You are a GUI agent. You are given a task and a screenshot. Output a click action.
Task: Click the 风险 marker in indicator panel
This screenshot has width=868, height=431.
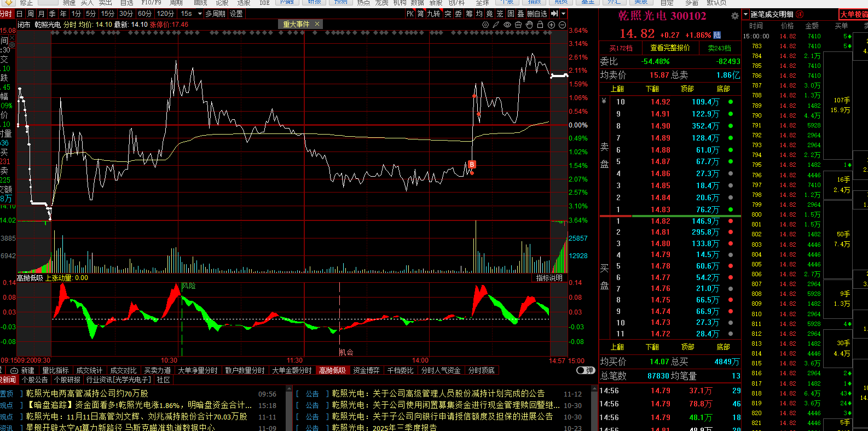189,286
